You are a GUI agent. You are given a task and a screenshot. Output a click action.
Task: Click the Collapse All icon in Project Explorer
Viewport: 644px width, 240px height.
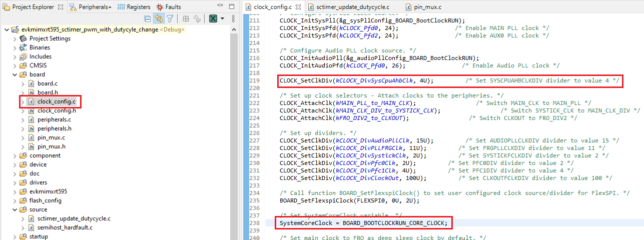(148, 18)
